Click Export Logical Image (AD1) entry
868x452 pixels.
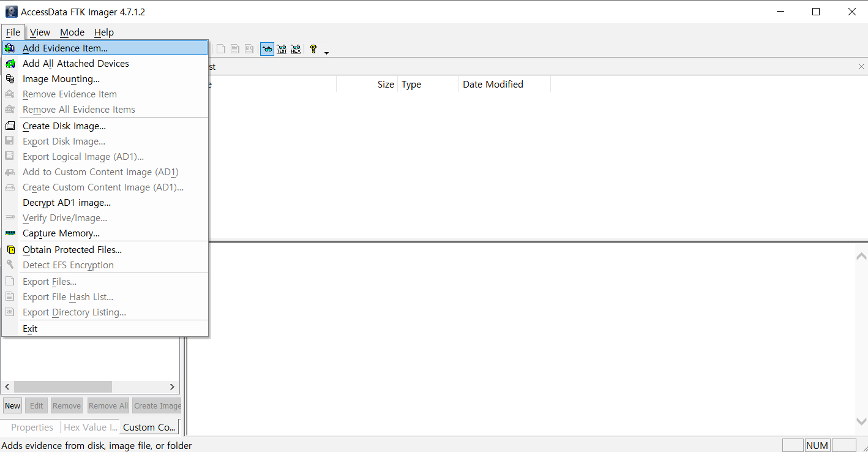pos(105,156)
